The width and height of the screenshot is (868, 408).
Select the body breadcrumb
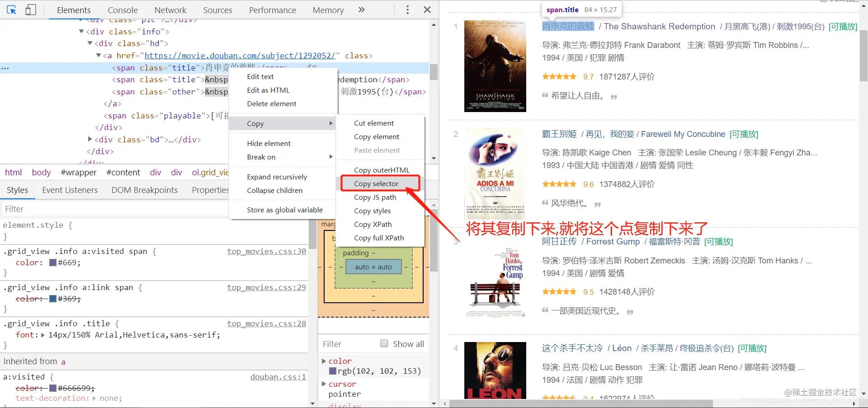(x=42, y=172)
